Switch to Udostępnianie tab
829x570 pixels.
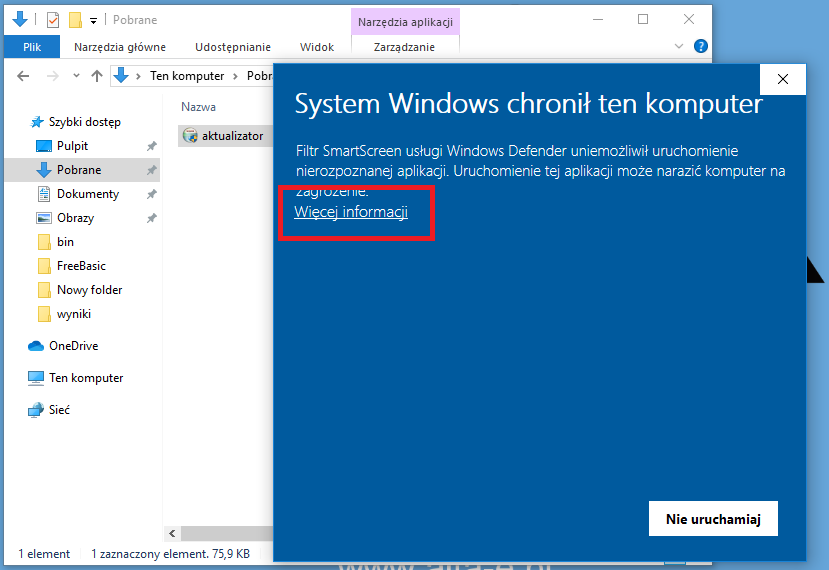tap(233, 47)
